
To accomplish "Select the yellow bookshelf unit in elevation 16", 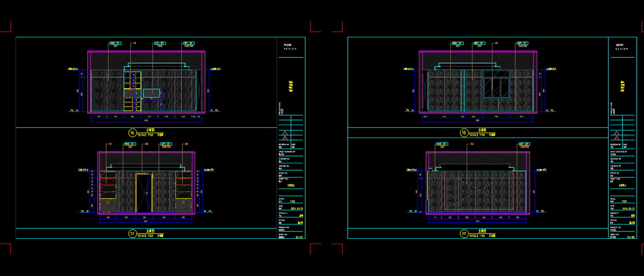I will (132, 91).
